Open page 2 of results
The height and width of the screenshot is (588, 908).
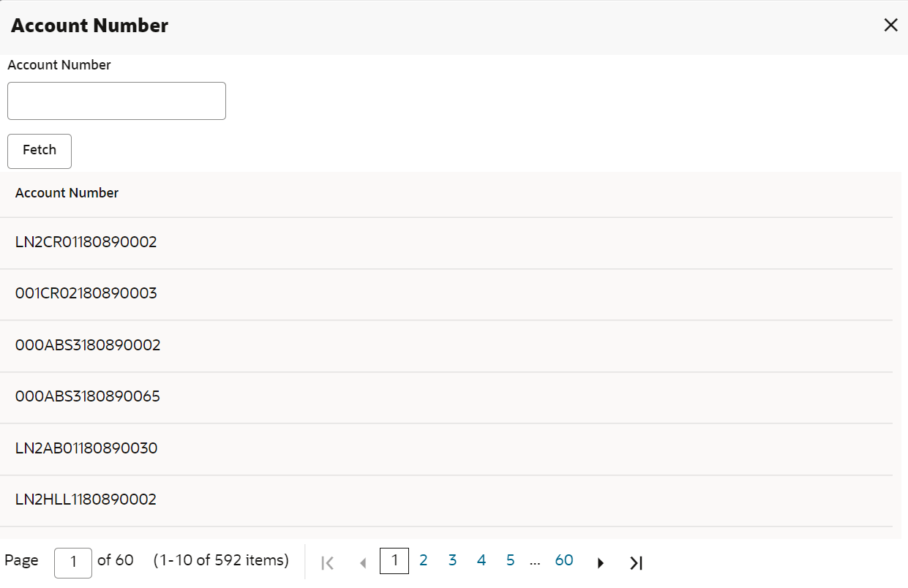click(423, 561)
